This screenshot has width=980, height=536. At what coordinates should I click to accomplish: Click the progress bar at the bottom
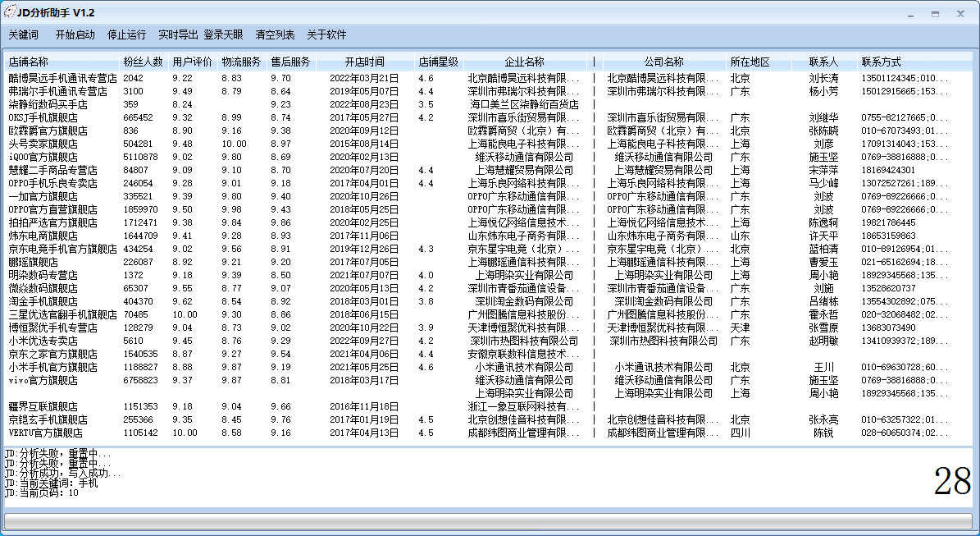[489, 521]
